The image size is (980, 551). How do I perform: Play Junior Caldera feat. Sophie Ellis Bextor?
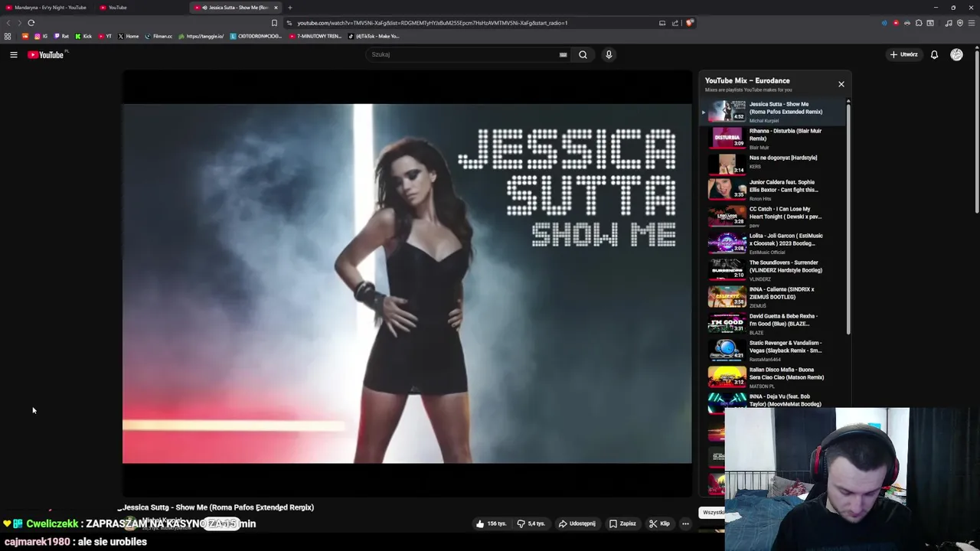773,190
